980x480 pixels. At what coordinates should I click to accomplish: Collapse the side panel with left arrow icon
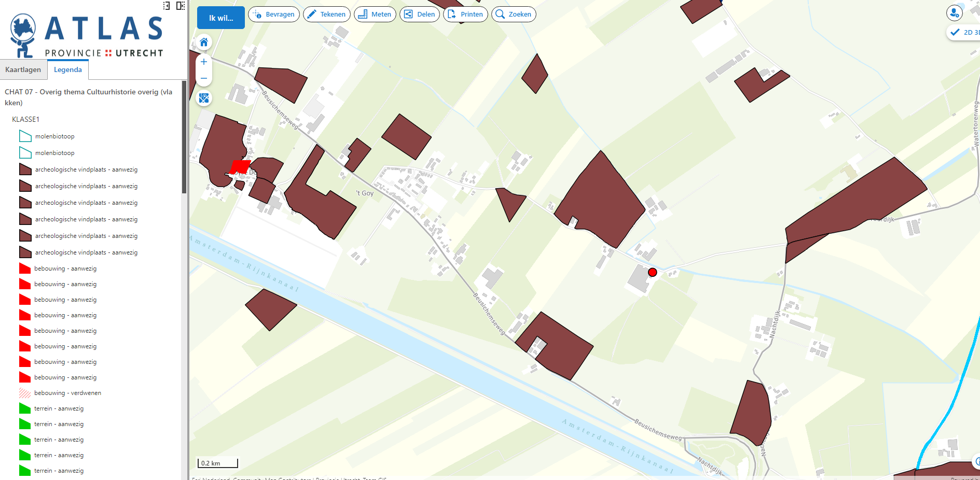[167, 6]
